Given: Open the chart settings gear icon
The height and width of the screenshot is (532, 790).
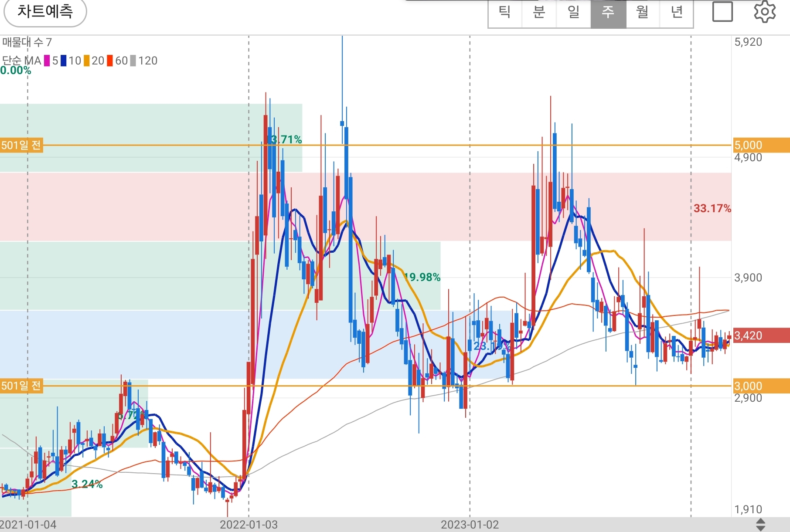Looking at the screenshot, I should (765, 12).
